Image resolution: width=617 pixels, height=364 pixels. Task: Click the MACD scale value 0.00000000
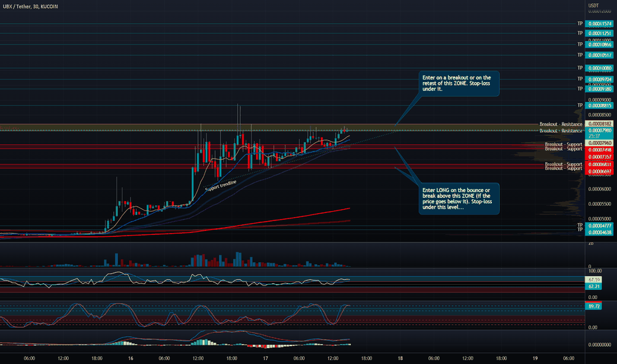pos(600,345)
